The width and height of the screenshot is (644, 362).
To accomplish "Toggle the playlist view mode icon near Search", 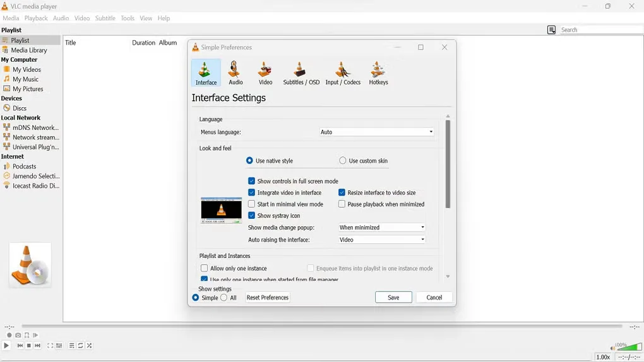I will [551, 30].
